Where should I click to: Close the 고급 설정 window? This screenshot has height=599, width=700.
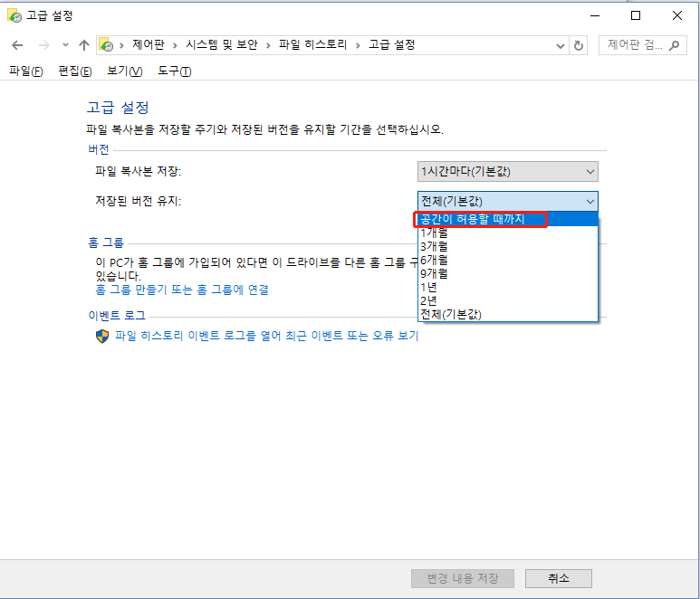pos(676,15)
